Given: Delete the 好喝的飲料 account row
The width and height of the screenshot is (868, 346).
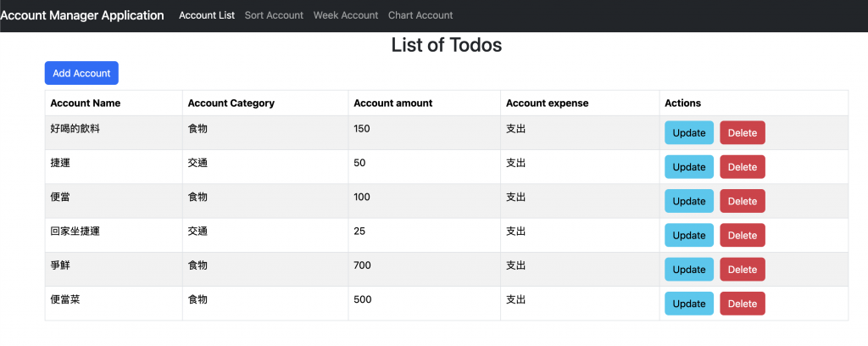Looking at the screenshot, I should [x=742, y=133].
